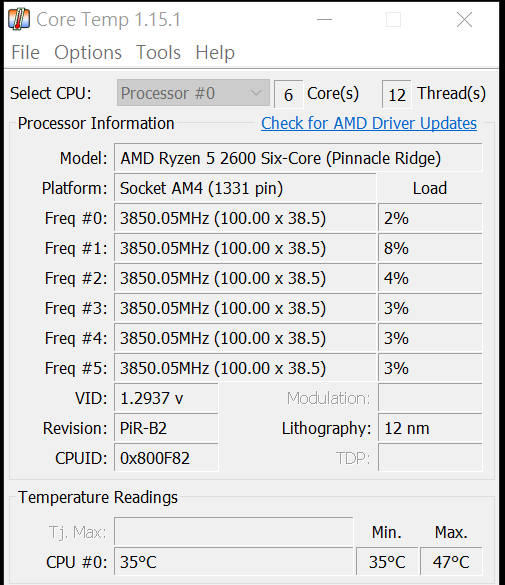Click the 8% load value for Freq #1
The height and width of the screenshot is (585, 505).
[x=430, y=248]
